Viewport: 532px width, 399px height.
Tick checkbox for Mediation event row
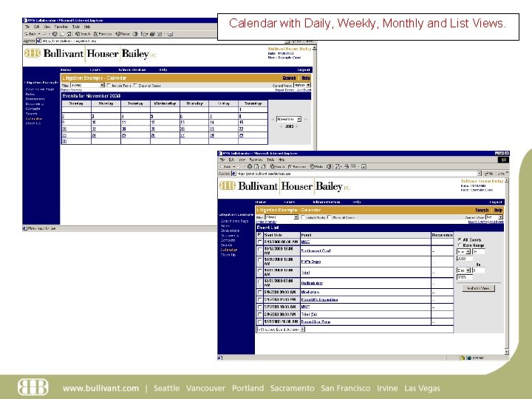coord(259,292)
